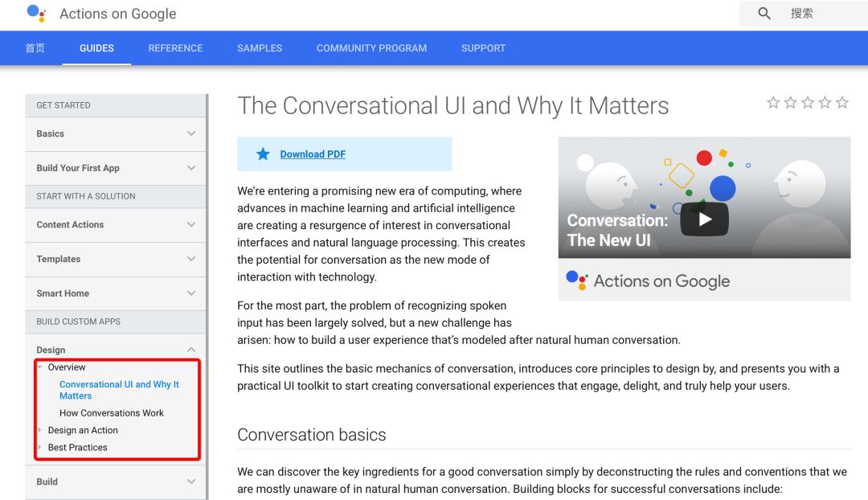Click the Assistant logo below the video
The image size is (868, 500).
tap(576, 281)
